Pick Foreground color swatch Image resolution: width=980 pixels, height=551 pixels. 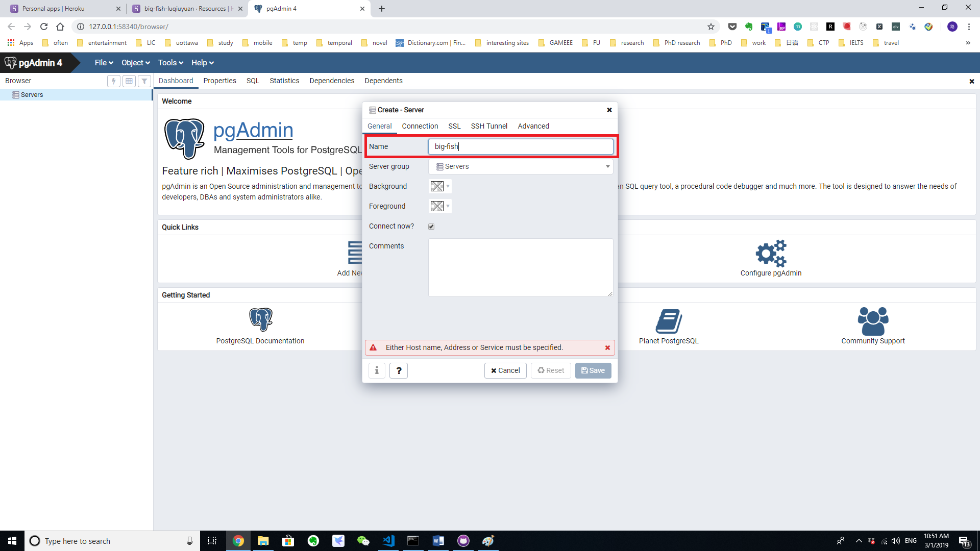[x=437, y=206]
